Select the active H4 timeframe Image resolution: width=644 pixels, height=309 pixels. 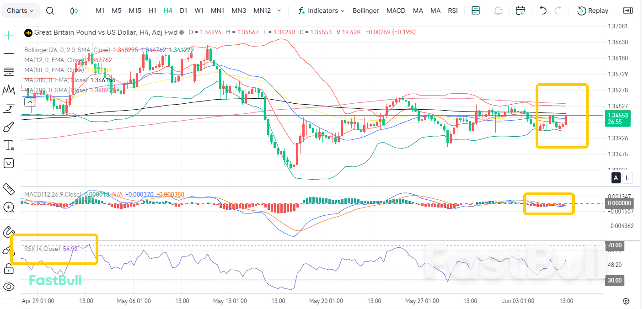click(x=168, y=11)
